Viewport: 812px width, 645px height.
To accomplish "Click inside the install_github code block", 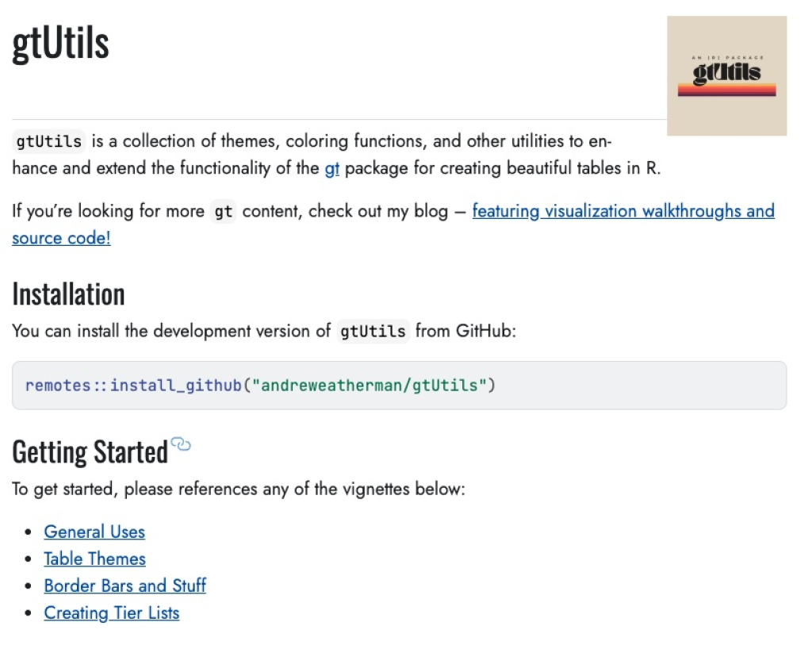I will coord(400,386).
